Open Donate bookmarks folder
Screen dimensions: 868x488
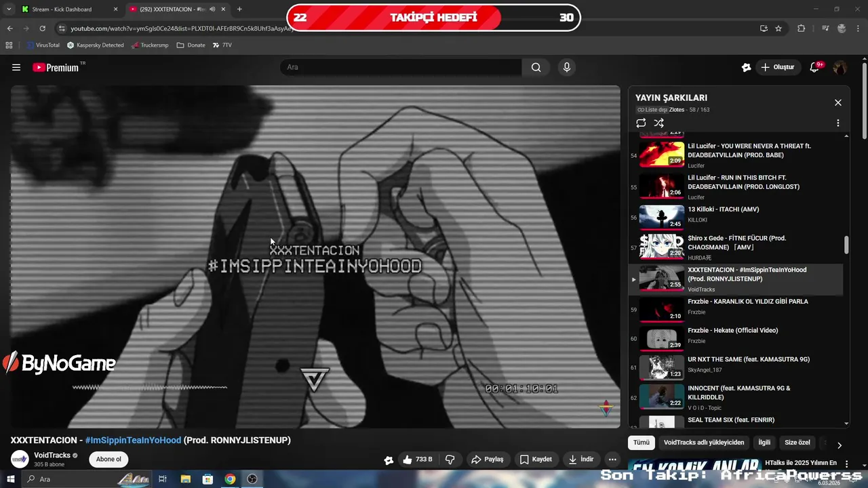(191, 45)
